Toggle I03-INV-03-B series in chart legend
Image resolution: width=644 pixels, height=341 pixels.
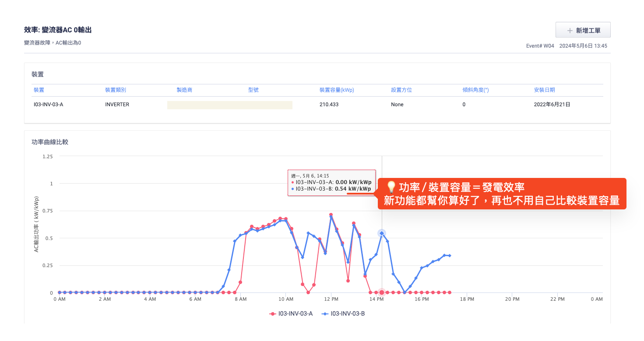(343, 313)
